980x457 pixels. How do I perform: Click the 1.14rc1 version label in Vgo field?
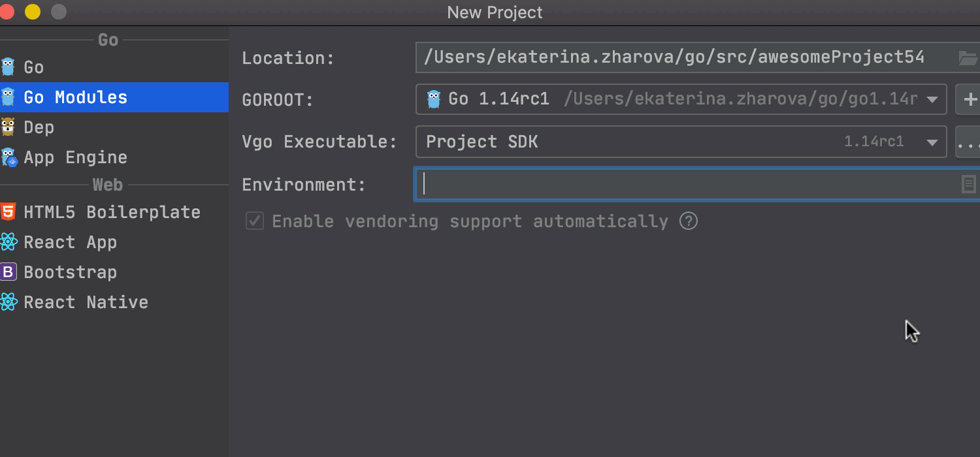pos(874,142)
